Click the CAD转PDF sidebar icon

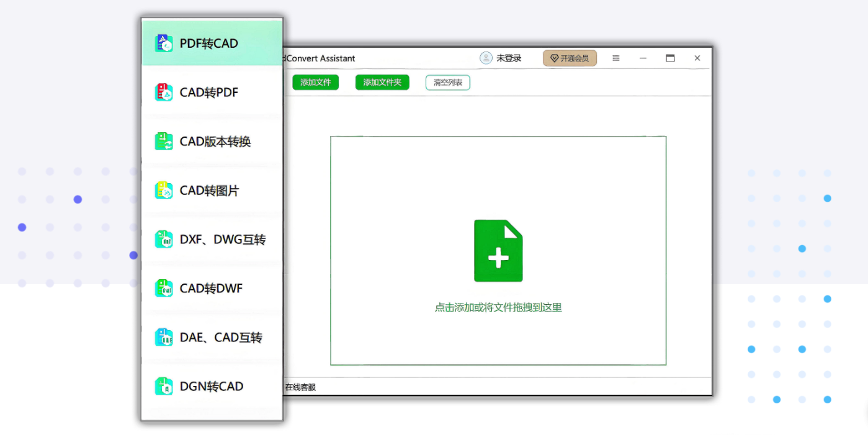coord(164,92)
